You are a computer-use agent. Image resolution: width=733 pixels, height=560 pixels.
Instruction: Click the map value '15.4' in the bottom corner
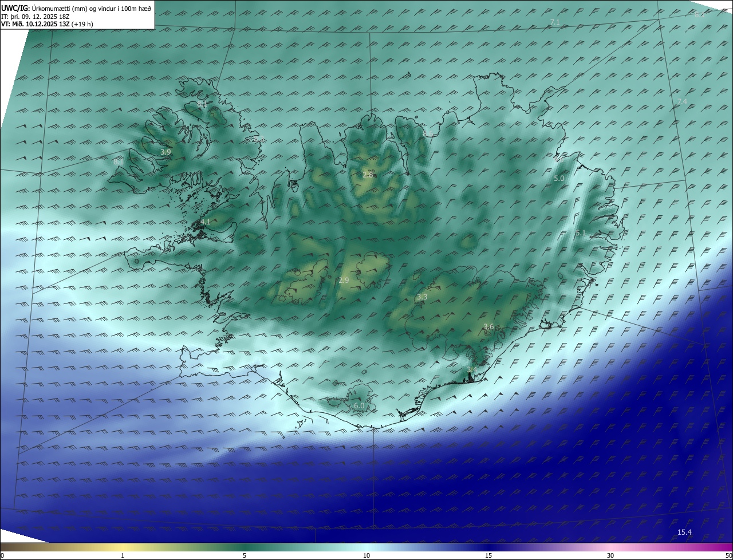coord(684,533)
